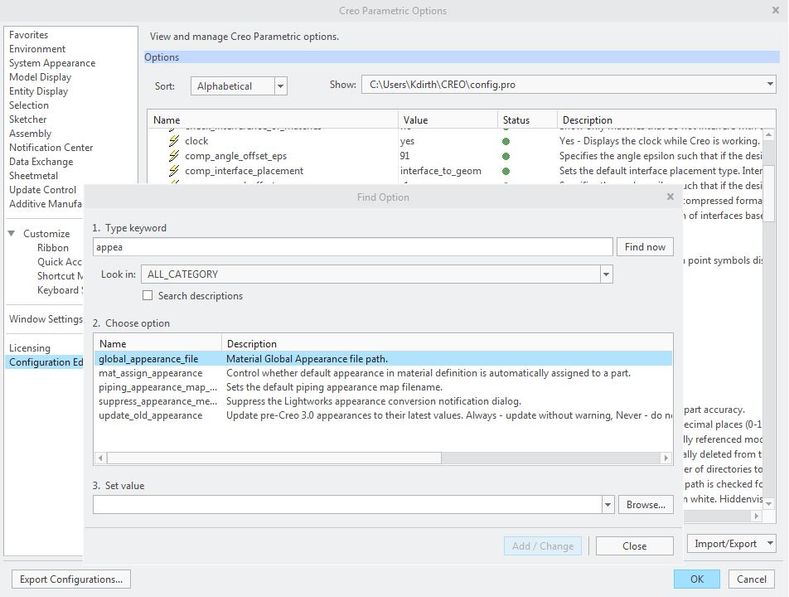
Task: Close the Creo Parametric Options window
Action: tap(775, 10)
